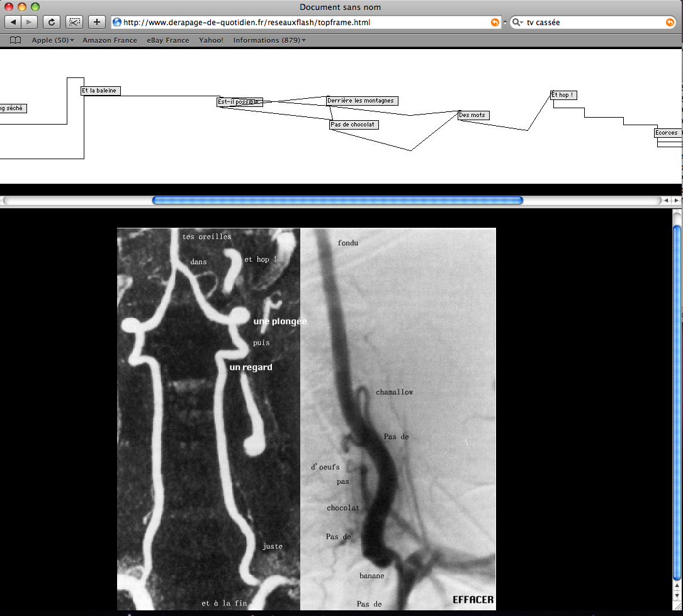Open the eBay France bookmark
Screen dimensions: 683x616
coord(167,40)
